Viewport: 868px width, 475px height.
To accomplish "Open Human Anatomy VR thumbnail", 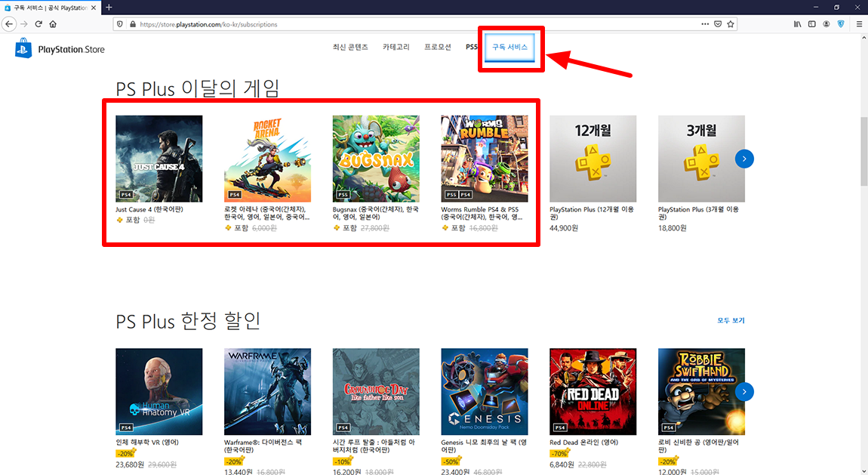I will tap(159, 392).
